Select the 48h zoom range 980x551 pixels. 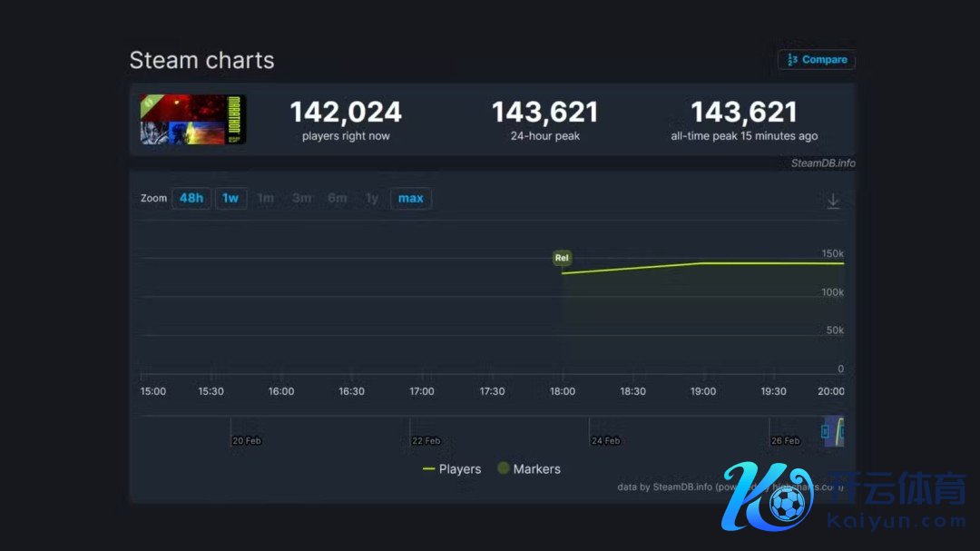(x=191, y=198)
